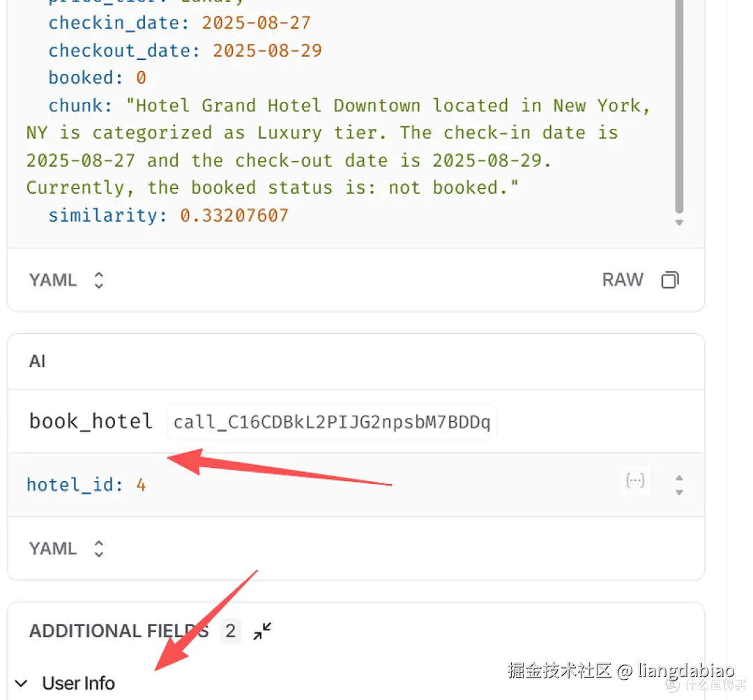This screenshot has height=700, width=753.
Task: Select call ID call_C16CDBkL2PIJG2npsbM7BDDq
Action: coord(332,422)
